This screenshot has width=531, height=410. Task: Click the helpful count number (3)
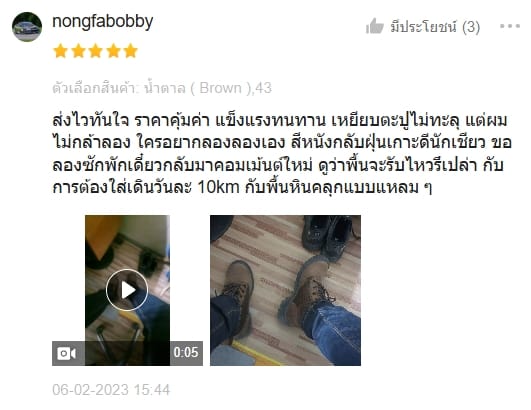coord(471,27)
